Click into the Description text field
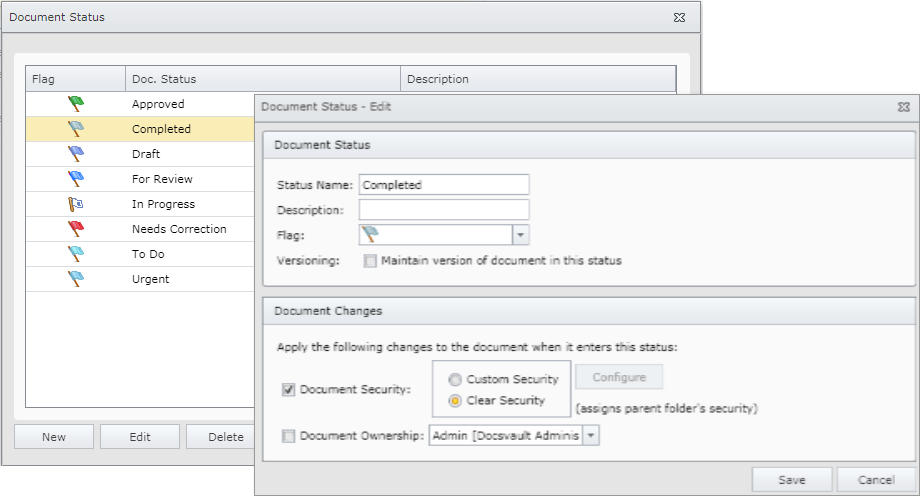 pos(444,210)
